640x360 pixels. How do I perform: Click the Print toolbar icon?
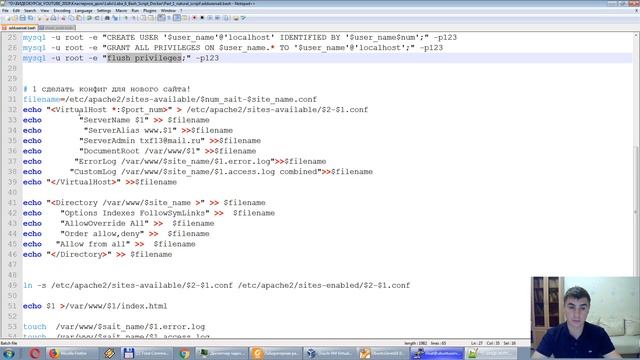[x=53, y=18]
